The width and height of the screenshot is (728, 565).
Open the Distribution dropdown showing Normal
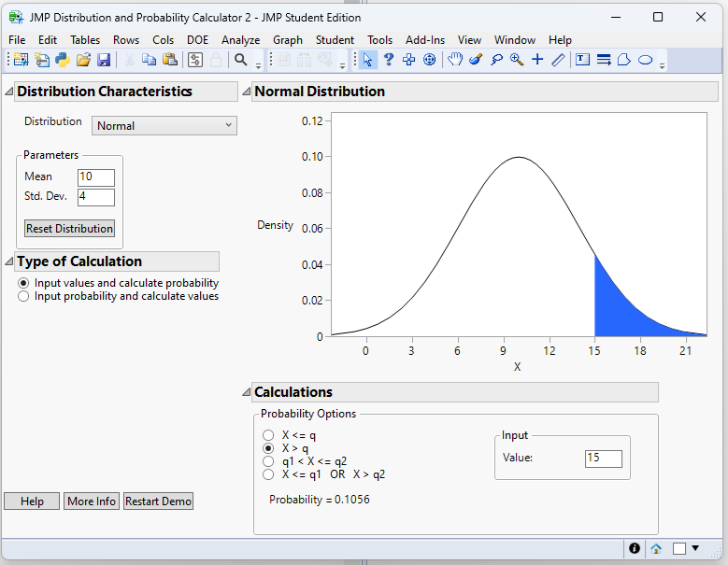click(164, 125)
